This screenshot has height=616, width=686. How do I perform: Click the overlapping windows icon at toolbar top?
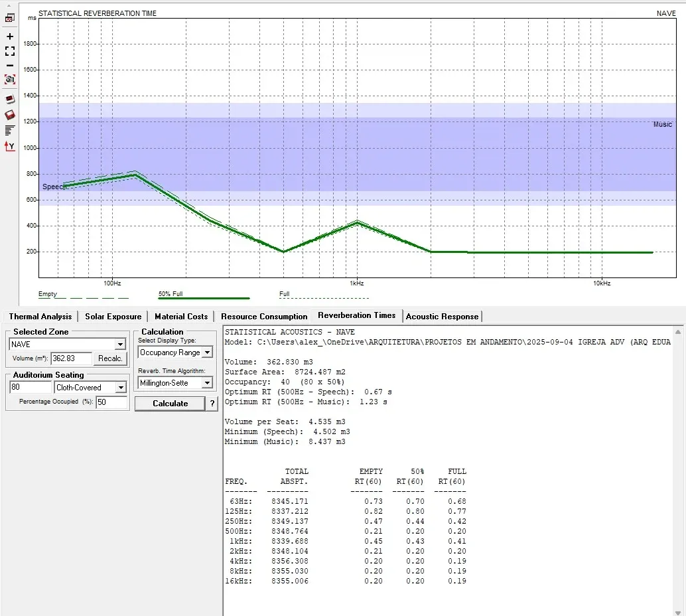pos(10,18)
